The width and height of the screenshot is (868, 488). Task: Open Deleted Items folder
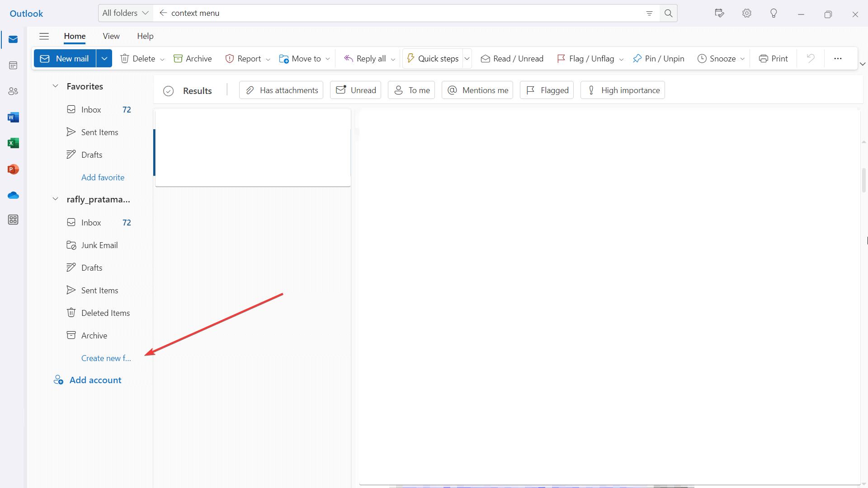tap(99, 313)
